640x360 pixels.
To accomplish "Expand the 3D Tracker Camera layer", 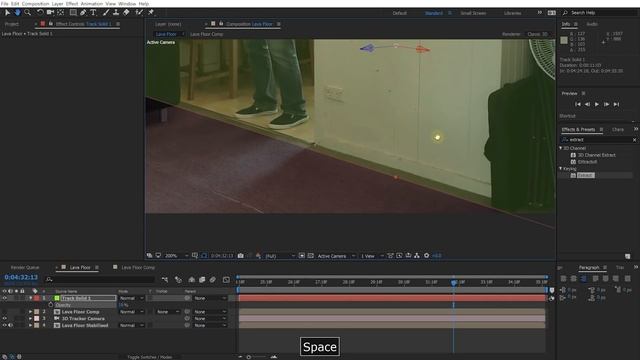I will pos(30,318).
